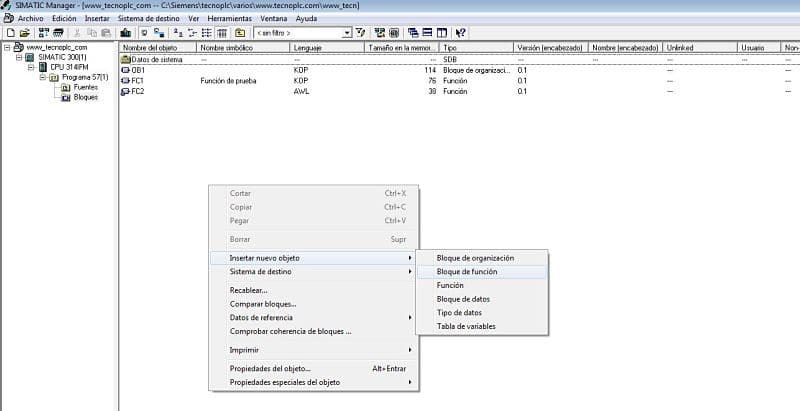Image resolution: width=800 pixels, height=411 pixels.
Task: Collapse the www_tecnoplc_com project node
Action: coord(7,47)
